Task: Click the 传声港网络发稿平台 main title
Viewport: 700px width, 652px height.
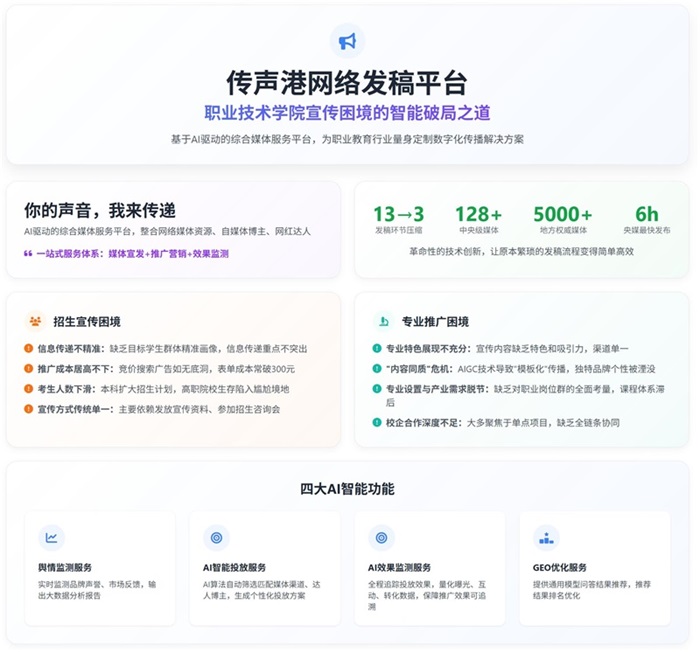Action: pyautogui.click(x=347, y=82)
